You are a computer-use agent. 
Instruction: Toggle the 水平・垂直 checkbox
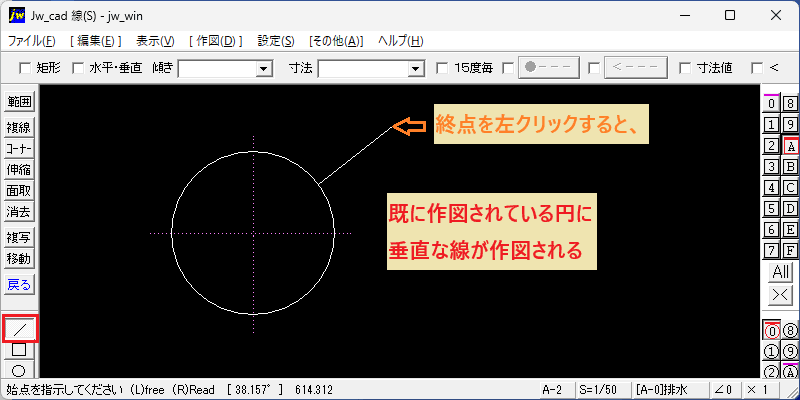tap(78, 68)
